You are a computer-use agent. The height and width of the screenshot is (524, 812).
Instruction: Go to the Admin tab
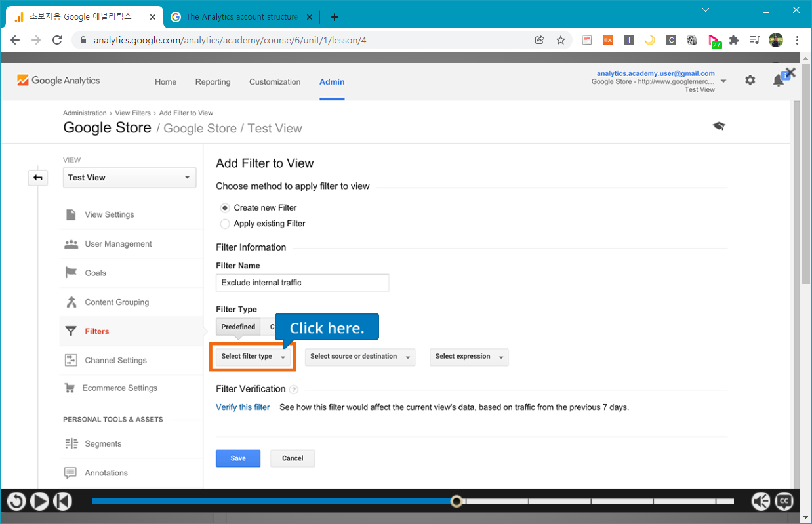pos(332,82)
